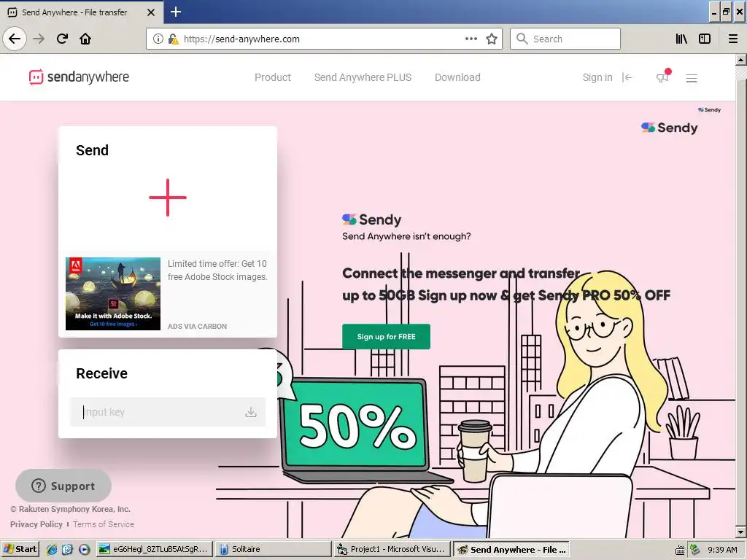Image resolution: width=747 pixels, height=560 pixels.
Task: Open the Privacy Policy link
Action: click(x=36, y=524)
